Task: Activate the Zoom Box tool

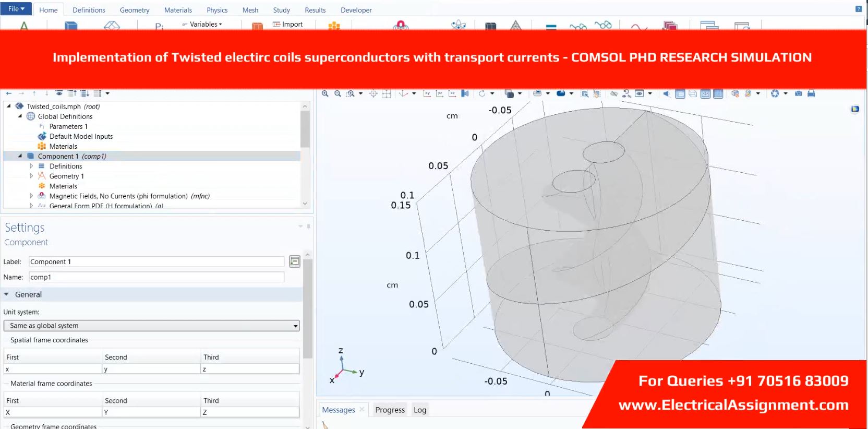Action: coord(351,93)
